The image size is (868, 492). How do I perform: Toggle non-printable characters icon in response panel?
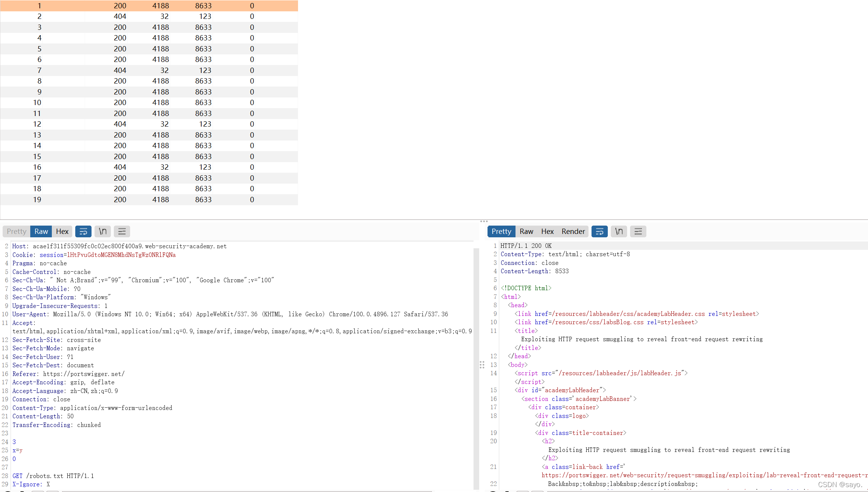[619, 231]
